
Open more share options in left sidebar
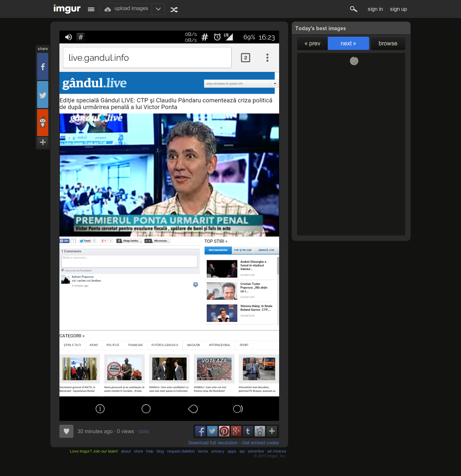(x=42, y=142)
